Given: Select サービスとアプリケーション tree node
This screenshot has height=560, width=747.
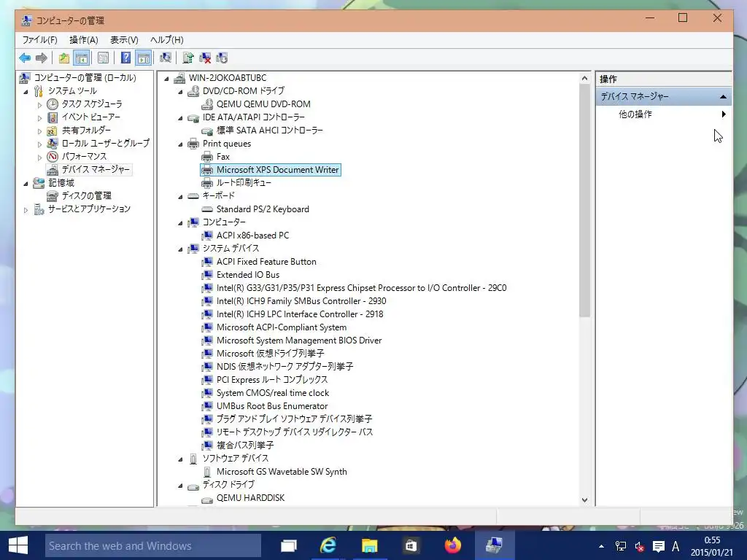Looking at the screenshot, I should click(x=89, y=209).
